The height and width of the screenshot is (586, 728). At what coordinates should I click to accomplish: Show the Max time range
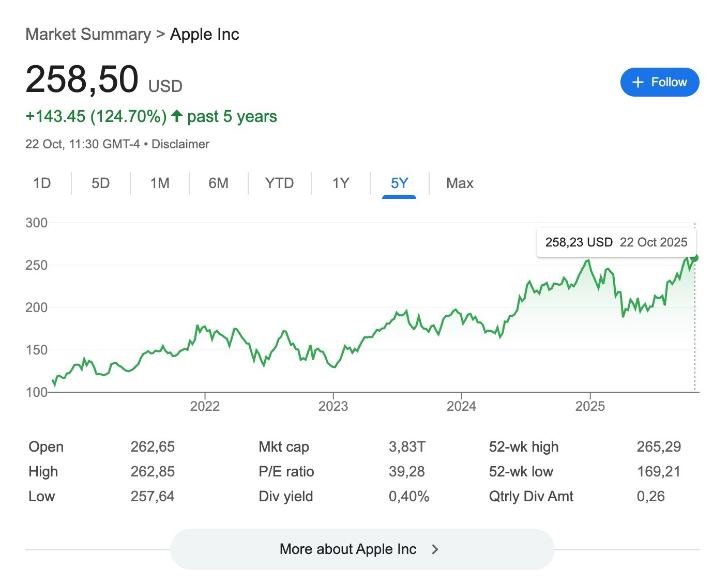460,183
